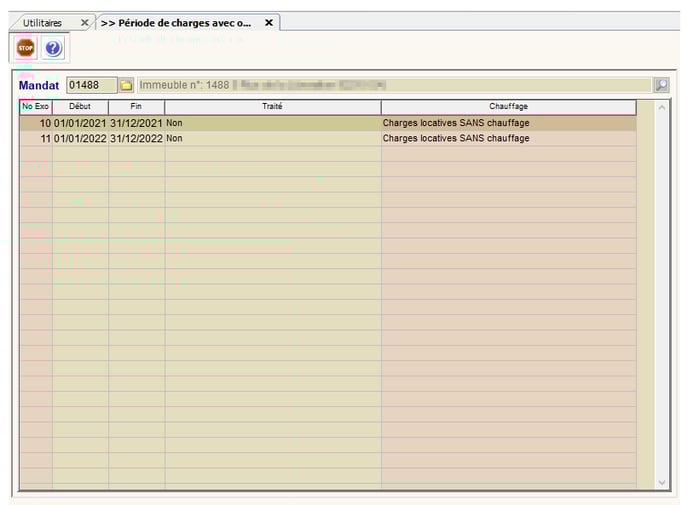Close the Période de charges tab

click(x=268, y=22)
